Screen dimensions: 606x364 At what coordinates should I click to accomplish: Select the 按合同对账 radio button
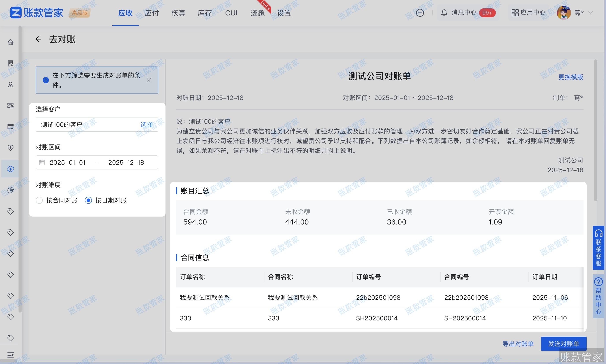pos(39,200)
